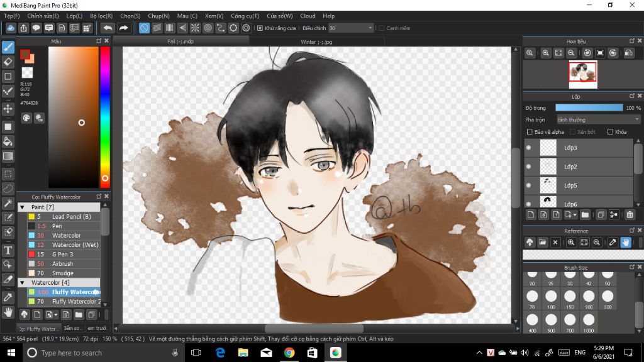Screen dimensions: 644x362
Task: Select the Smudge brush
Action: (x=64, y=273)
